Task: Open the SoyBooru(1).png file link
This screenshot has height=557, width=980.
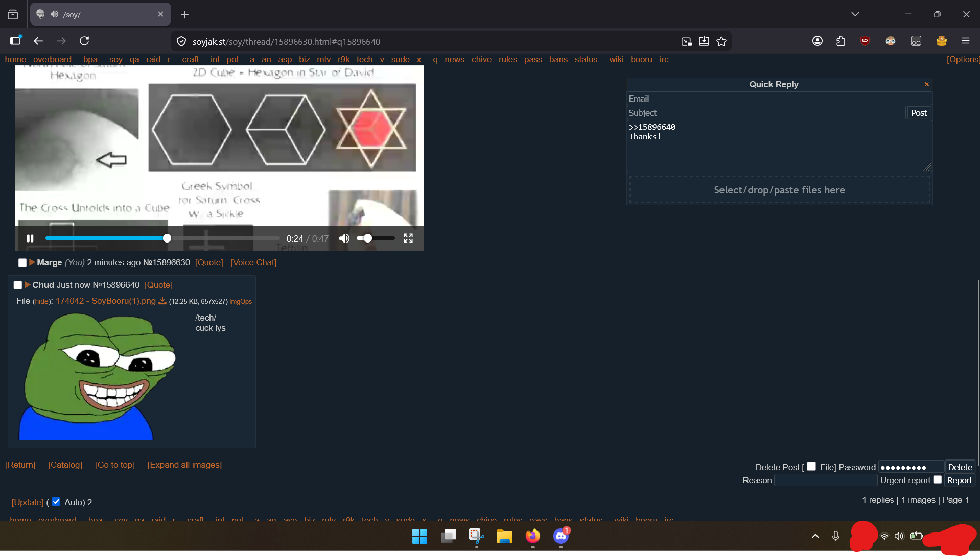Action: coord(106,301)
